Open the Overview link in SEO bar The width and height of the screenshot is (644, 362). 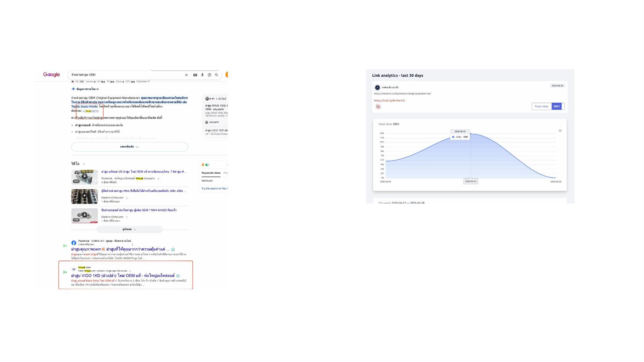coord(143,81)
